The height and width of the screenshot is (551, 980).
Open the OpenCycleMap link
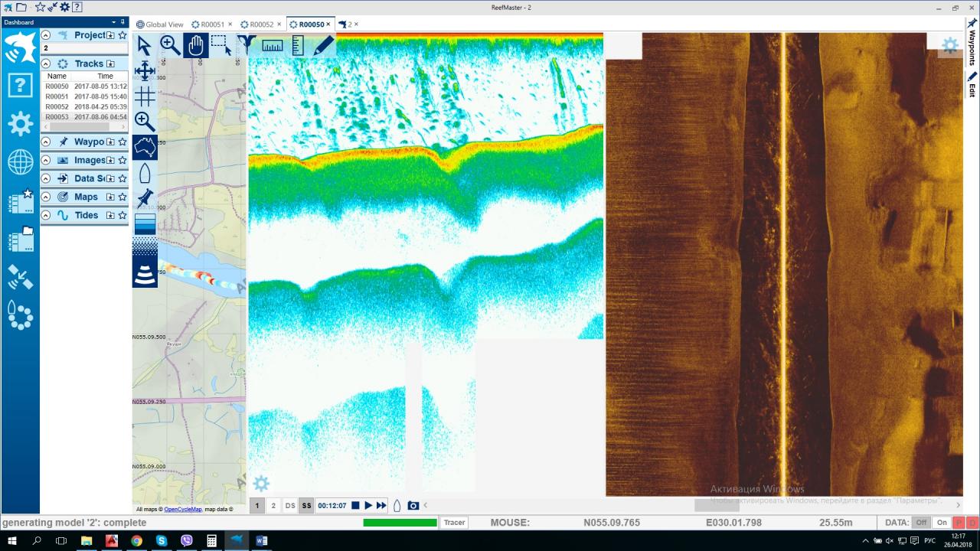tap(182, 509)
